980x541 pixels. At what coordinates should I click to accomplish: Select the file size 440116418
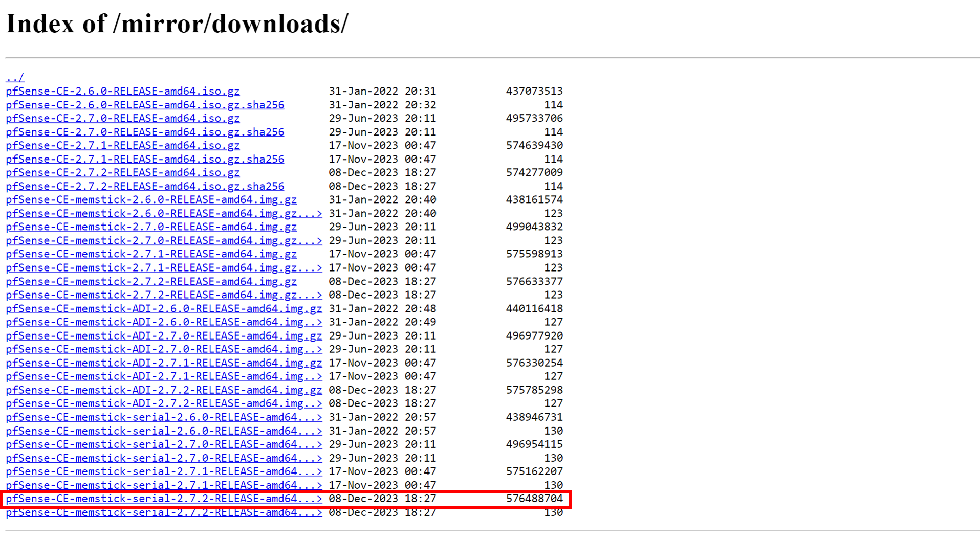(x=534, y=308)
